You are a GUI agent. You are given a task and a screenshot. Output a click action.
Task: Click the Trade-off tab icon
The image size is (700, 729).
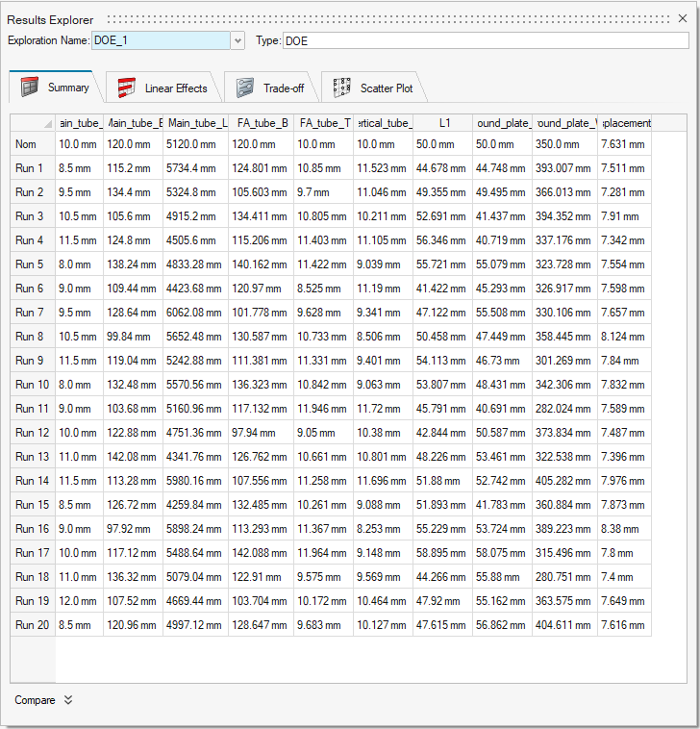(245, 88)
